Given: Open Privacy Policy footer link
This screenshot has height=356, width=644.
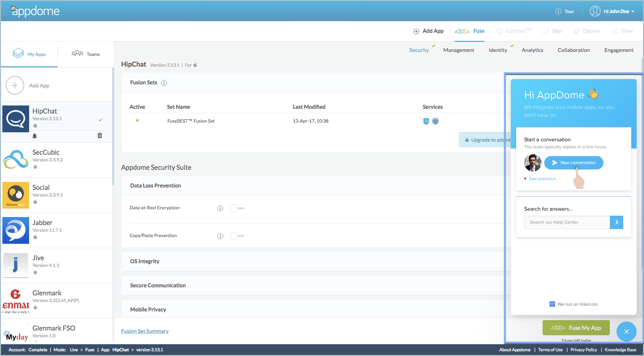Looking at the screenshot, I should (583, 350).
